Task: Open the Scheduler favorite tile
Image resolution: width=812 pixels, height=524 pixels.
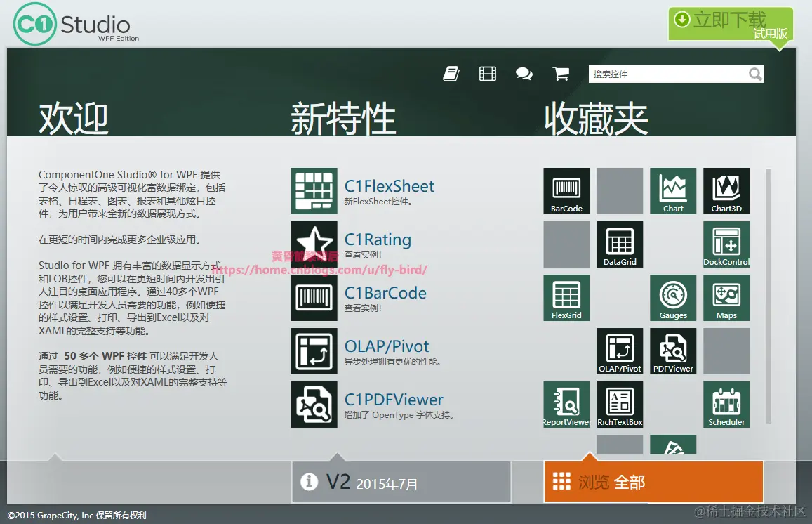Action: pos(726,405)
